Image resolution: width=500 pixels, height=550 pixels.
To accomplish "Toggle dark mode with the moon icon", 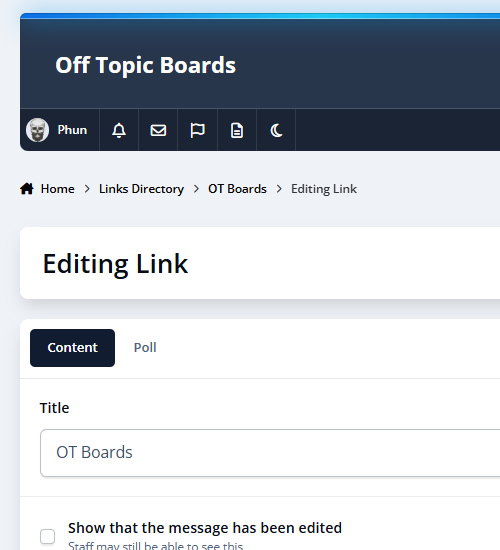I will click(x=276, y=130).
